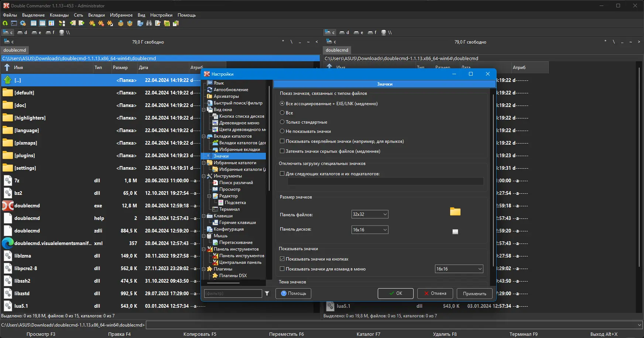Open the terminal window toolbar icon

click(x=14, y=23)
